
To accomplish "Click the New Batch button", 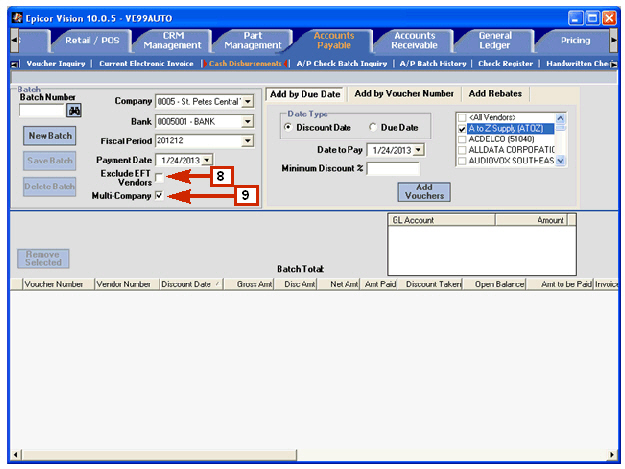I will (x=50, y=136).
